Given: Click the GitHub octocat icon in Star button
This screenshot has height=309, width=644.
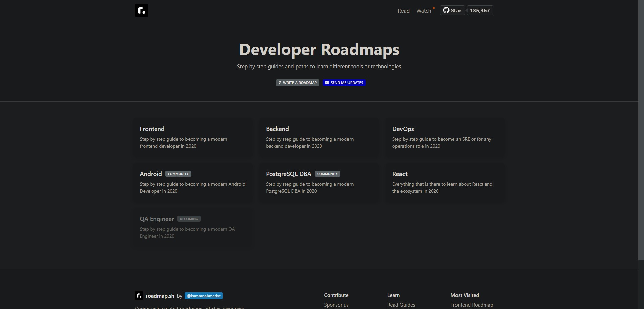Looking at the screenshot, I should click(x=446, y=10).
